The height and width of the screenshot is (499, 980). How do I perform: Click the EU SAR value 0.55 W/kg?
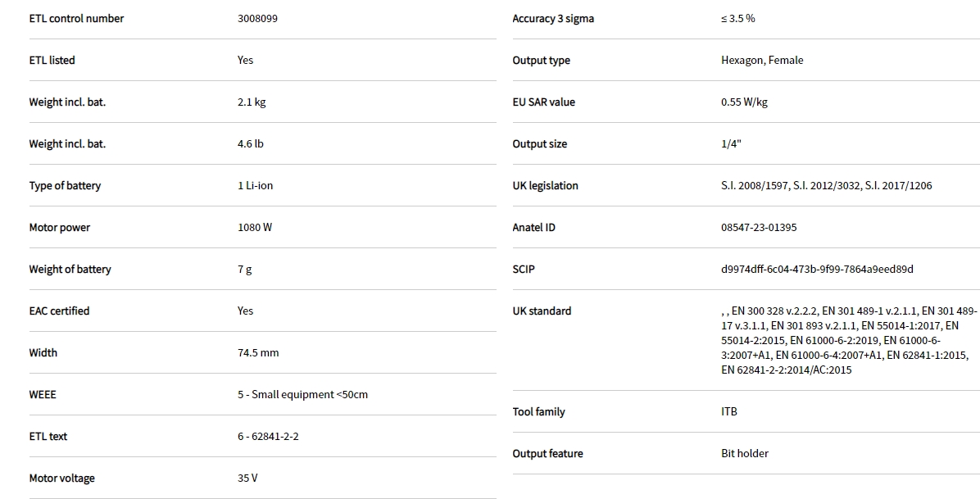point(744,102)
